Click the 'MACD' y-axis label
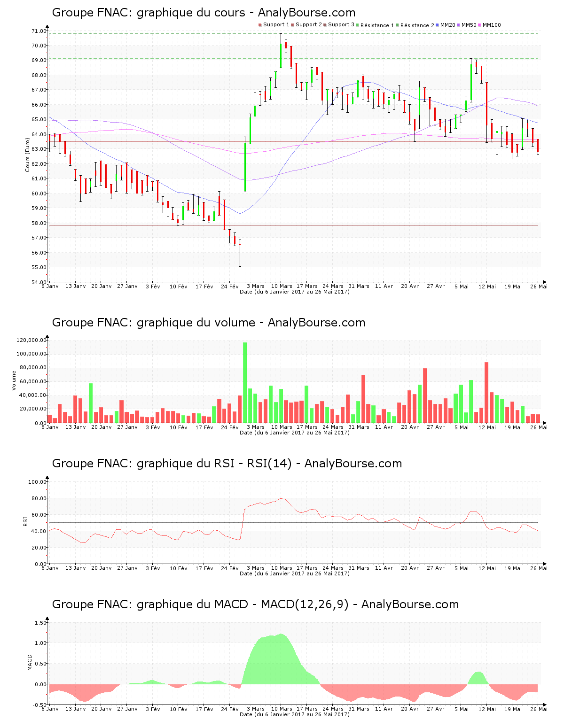Image resolution: width=564 pixels, height=728 pixels. [30, 662]
